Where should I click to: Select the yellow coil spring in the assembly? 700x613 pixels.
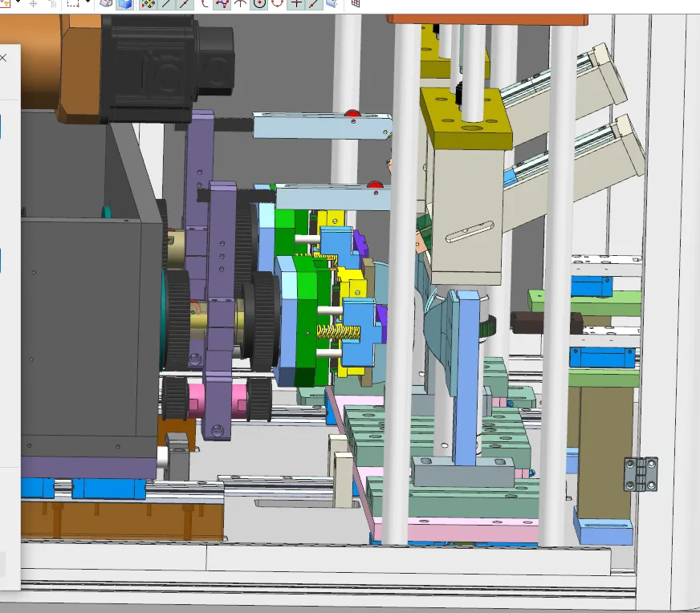(339, 332)
